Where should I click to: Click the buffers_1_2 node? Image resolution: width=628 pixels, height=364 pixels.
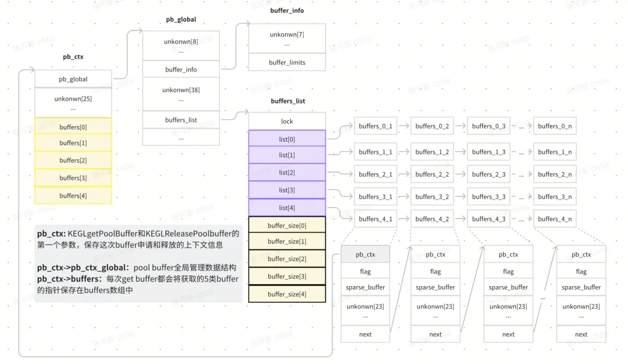pyautogui.click(x=432, y=152)
